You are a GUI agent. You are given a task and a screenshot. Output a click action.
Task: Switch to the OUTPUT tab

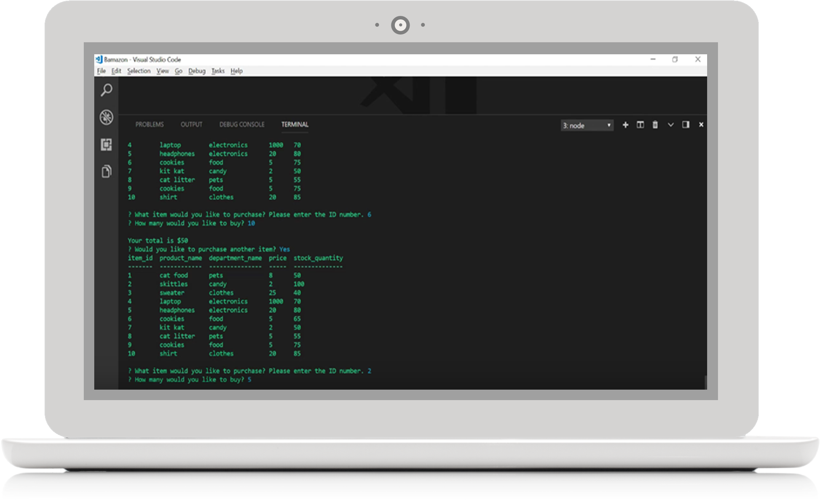pyautogui.click(x=191, y=124)
